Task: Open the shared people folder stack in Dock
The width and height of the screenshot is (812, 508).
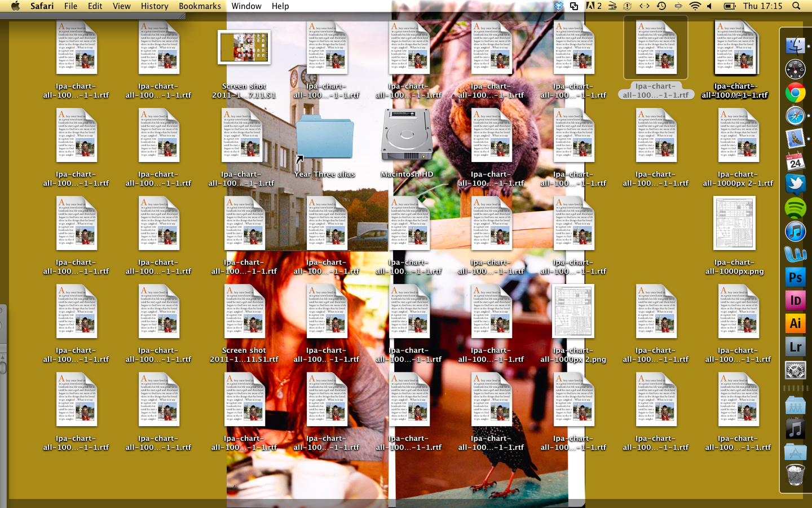Action: pyautogui.click(x=795, y=405)
